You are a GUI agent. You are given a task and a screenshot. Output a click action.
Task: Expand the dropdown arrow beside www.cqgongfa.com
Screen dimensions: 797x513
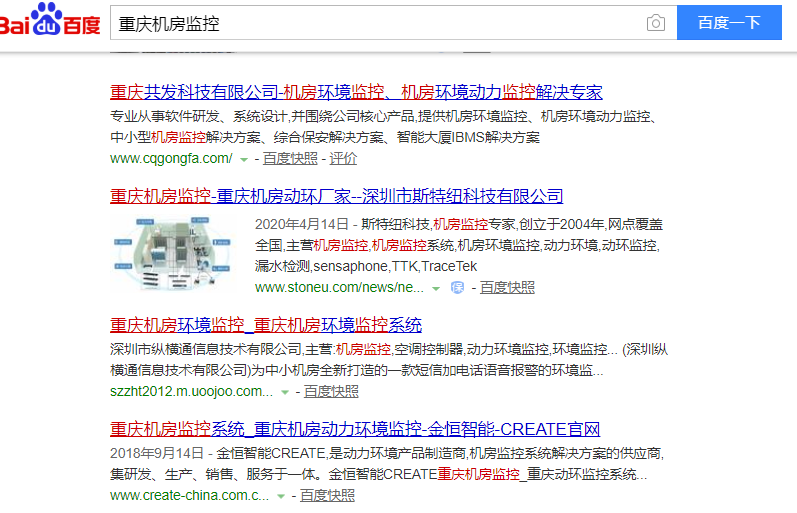(244, 160)
